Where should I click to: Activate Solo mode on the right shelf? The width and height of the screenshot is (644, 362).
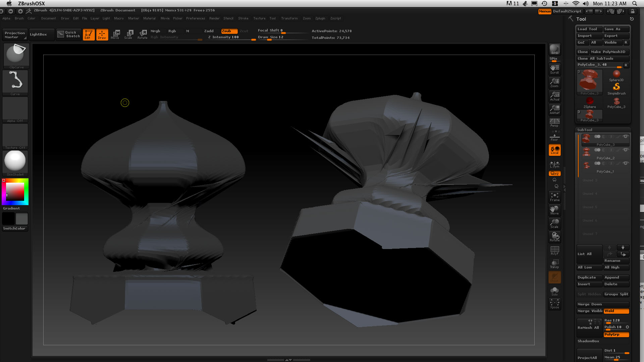coord(554,290)
